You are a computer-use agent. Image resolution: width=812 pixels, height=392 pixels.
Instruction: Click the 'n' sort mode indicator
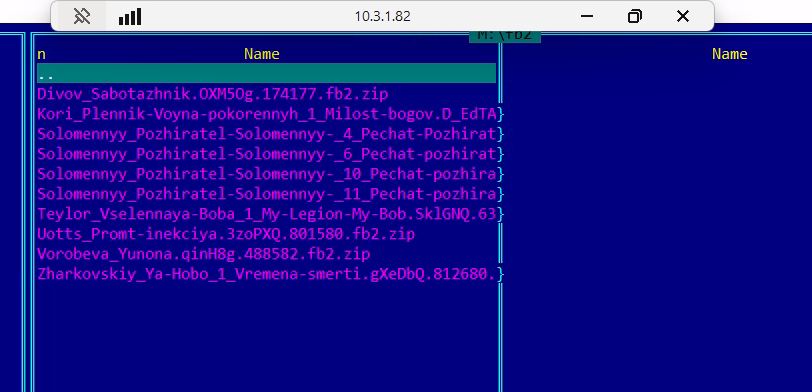tap(41, 54)
